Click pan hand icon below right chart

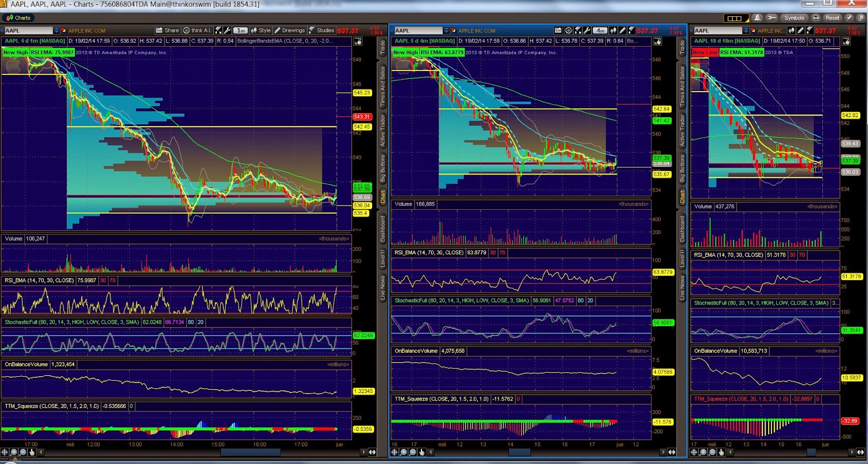pos(722,452)
